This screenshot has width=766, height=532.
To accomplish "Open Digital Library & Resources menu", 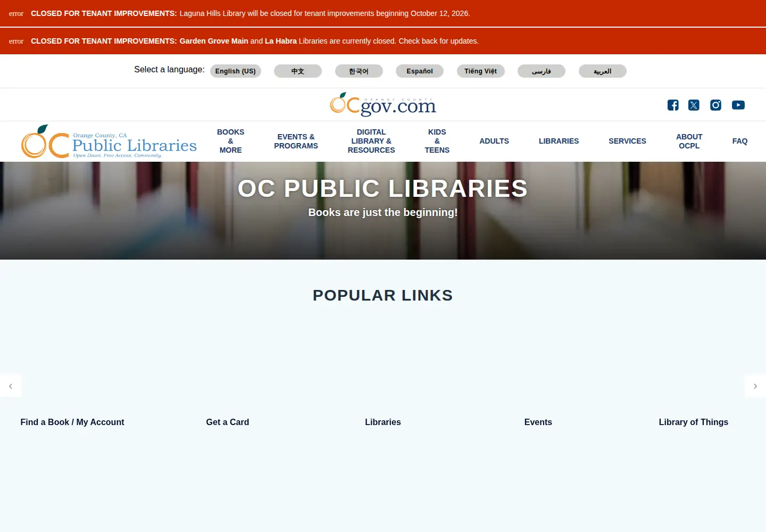I will click(x=371, y=141).
